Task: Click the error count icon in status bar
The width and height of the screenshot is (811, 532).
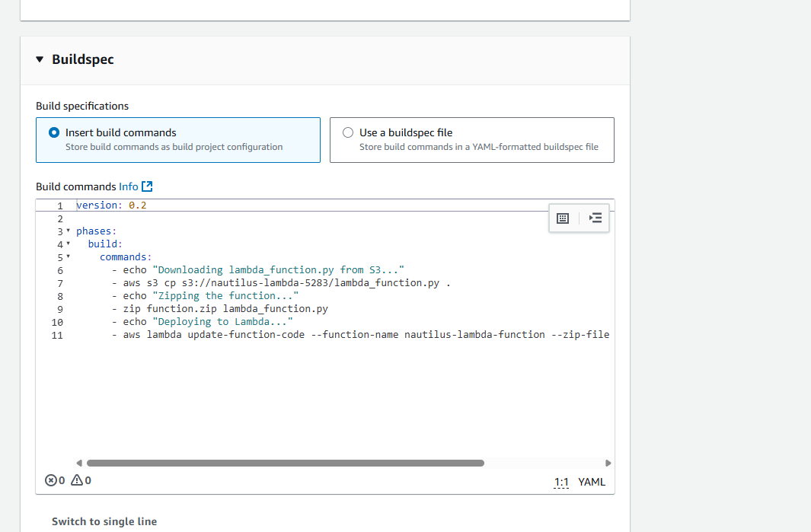Action: click(x=51, y=480)
